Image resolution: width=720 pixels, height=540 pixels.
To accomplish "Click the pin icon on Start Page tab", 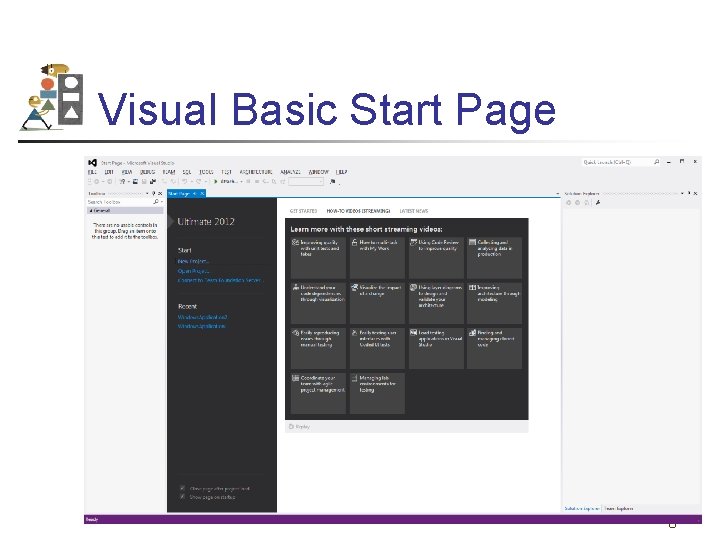I will (x=195, y=194).
